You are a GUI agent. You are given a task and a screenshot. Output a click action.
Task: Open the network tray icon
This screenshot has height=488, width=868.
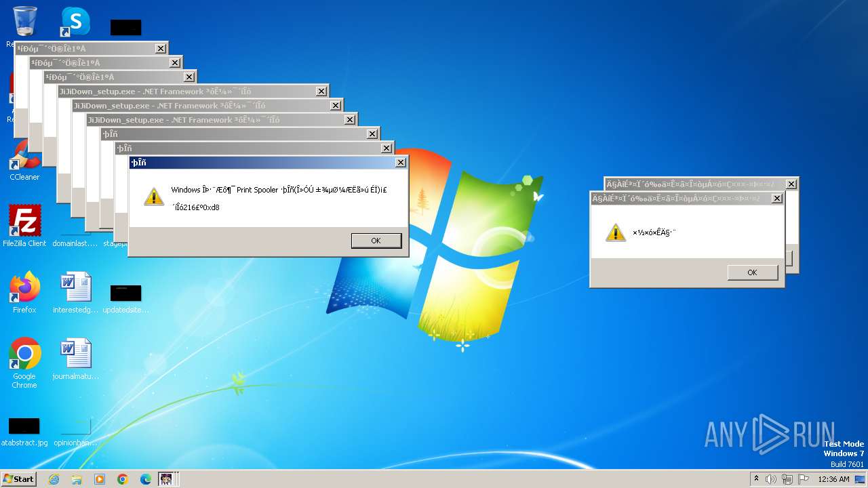point(787,479)
